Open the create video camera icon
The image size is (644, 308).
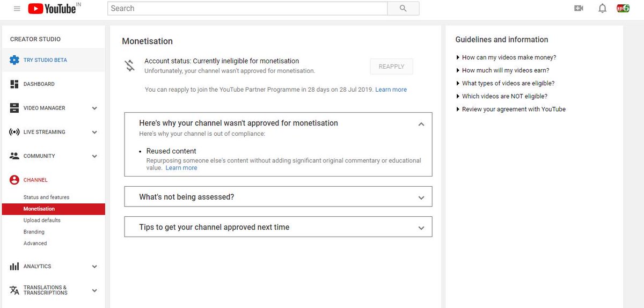click(579, 9)
